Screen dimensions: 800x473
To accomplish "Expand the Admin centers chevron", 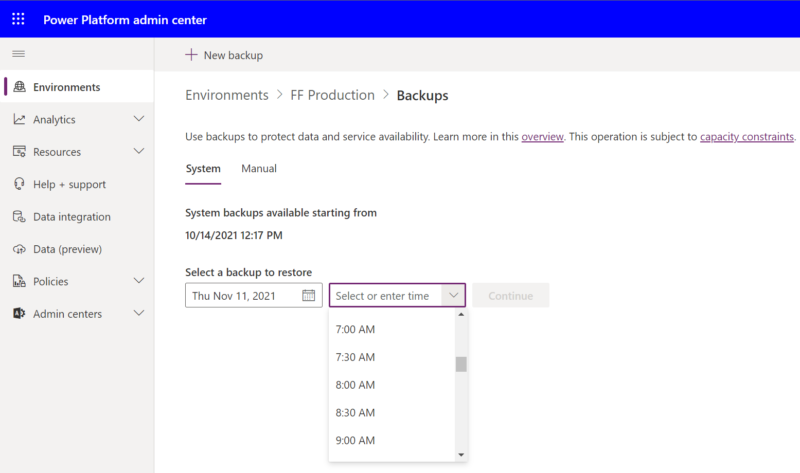I will pyautogui.click(x=139, y=314).
